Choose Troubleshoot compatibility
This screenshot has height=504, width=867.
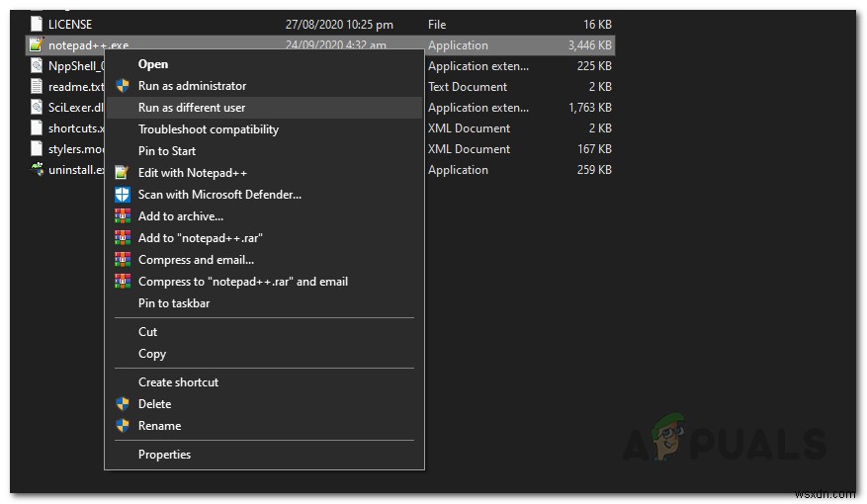(x=209, y=129)
